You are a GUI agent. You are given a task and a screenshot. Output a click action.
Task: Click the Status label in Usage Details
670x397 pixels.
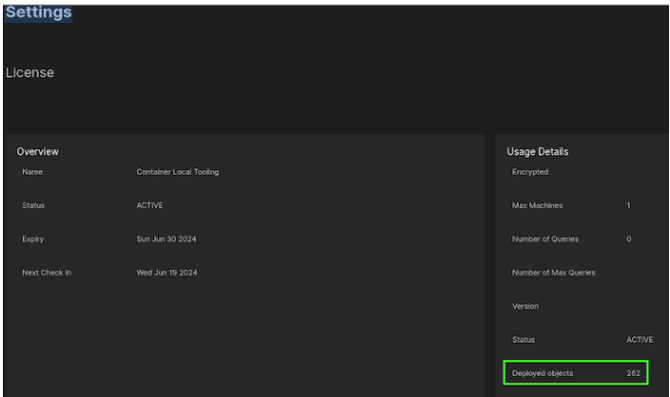[x=523, y=340]
